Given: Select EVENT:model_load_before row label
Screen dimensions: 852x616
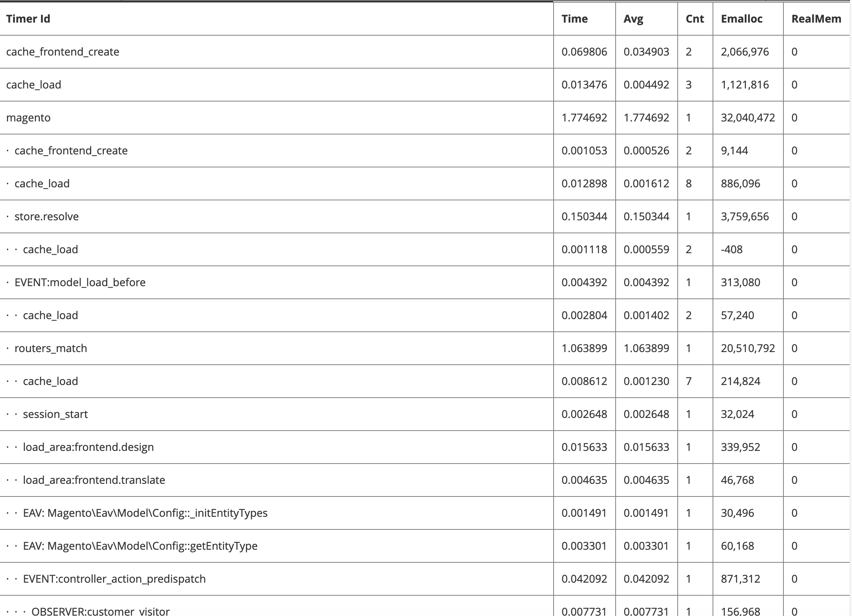Looking at the screenshot, I should click(80, 282).
